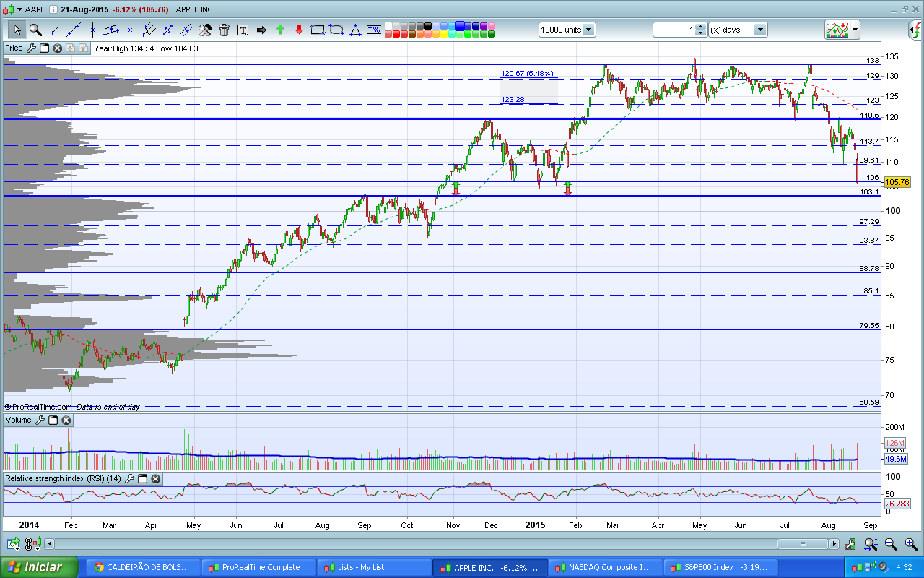Click the Relative strength index (RSI) (14) label
Viewport: 924px width, 578px height.
pyautogui.click(x=63, y=478)
